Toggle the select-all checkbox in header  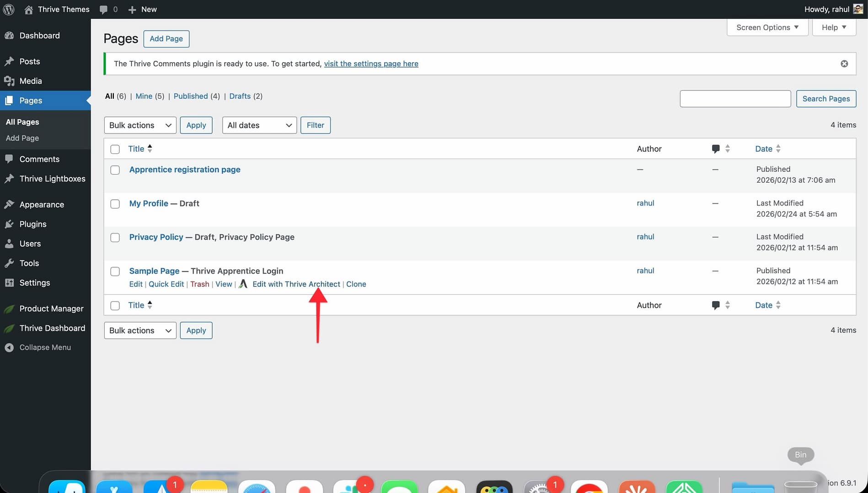click(x=115, y=149)
